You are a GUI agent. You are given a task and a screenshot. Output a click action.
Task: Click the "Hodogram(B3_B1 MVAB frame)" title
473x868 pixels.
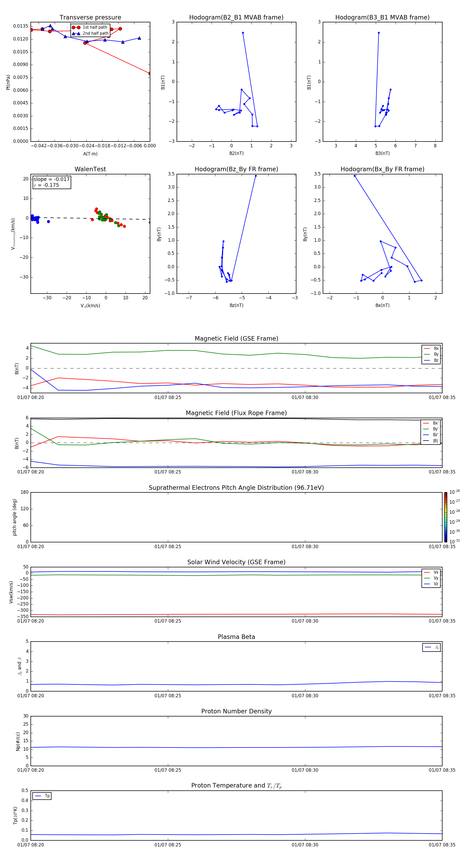point(382,18)
